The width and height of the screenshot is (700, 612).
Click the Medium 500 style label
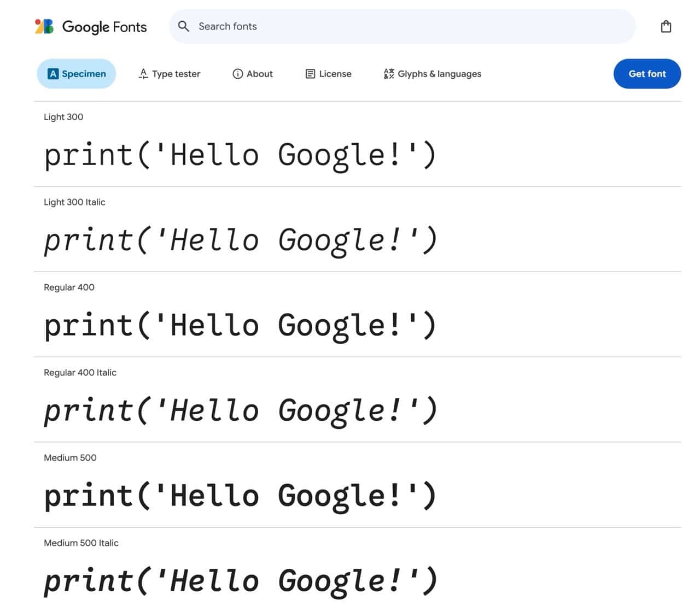tap(70, 458)
